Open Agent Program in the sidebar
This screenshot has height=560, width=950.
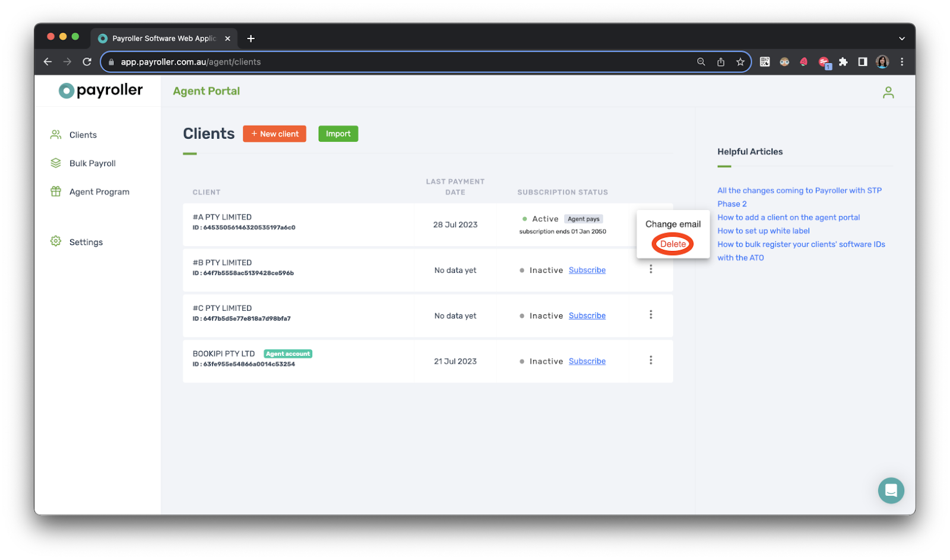(x=99, y=192)
